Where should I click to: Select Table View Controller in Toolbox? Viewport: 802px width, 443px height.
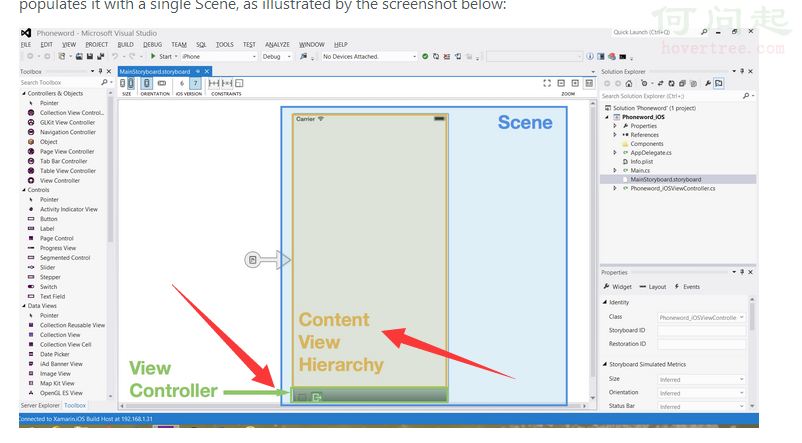67,171
